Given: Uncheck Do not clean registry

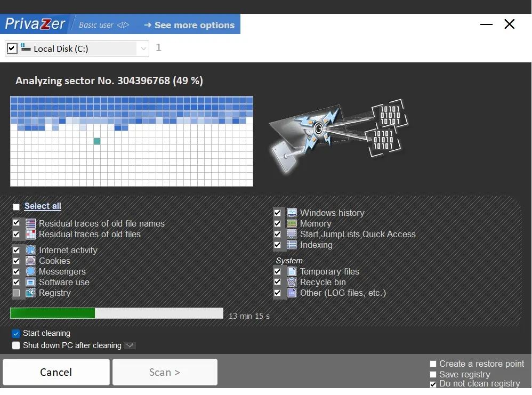Looking at the screenshot, I should coord(433,384).
